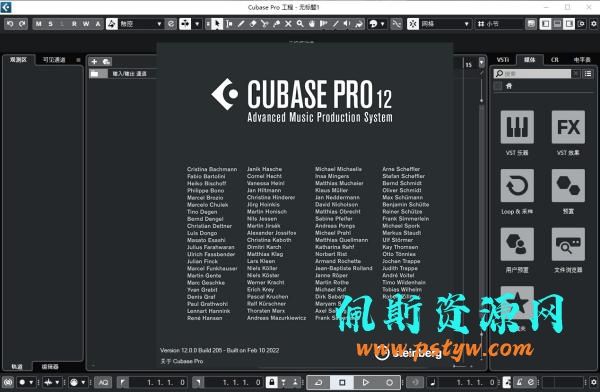The image size is (600, 392).
Task: Open transport bar setup gear at bottom right
Action: pyautogui.click(x=593, y=382)
